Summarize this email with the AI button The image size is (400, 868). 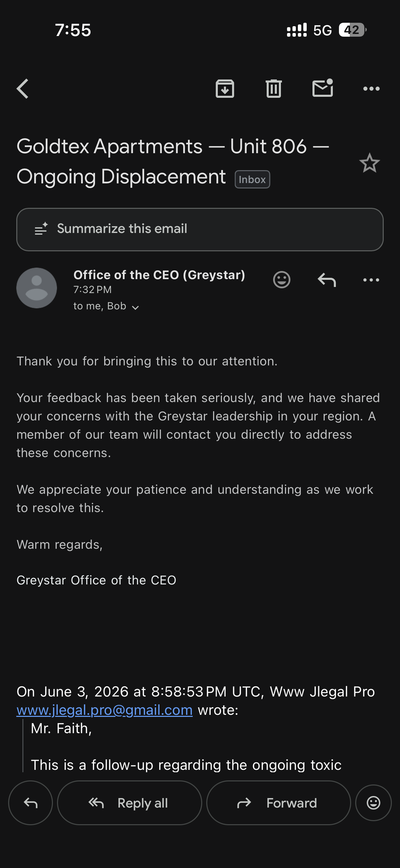(200, 229)
